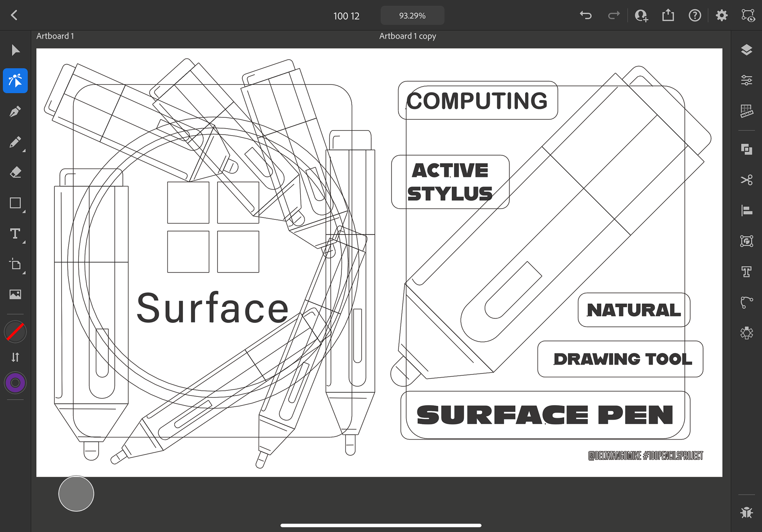Open the purple stroke color swatch
Viewport: 762px width, 532px height.
(x=15, y=383)
